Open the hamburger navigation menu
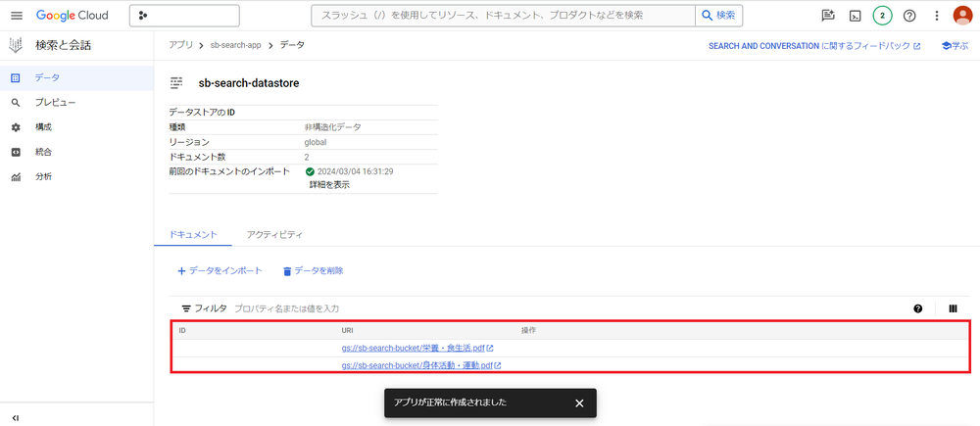 pos(17,16)
